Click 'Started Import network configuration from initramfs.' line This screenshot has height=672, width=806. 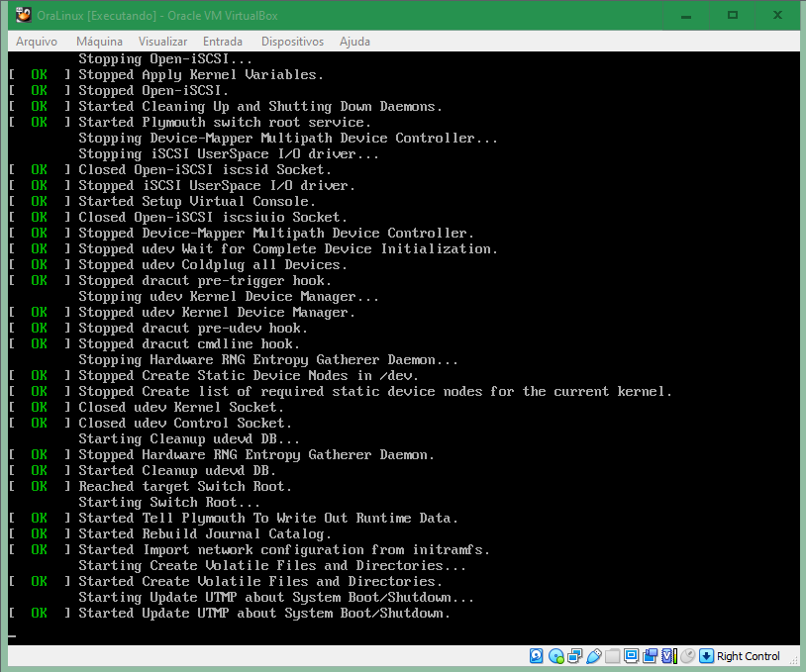click(x=284, y=549)
